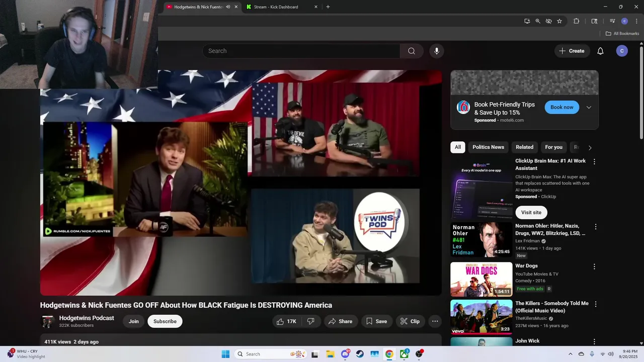The height and width of the screenshot is (362, 644).
Task: Bookmark this tab with the star icon
Action: coord(559,21)
